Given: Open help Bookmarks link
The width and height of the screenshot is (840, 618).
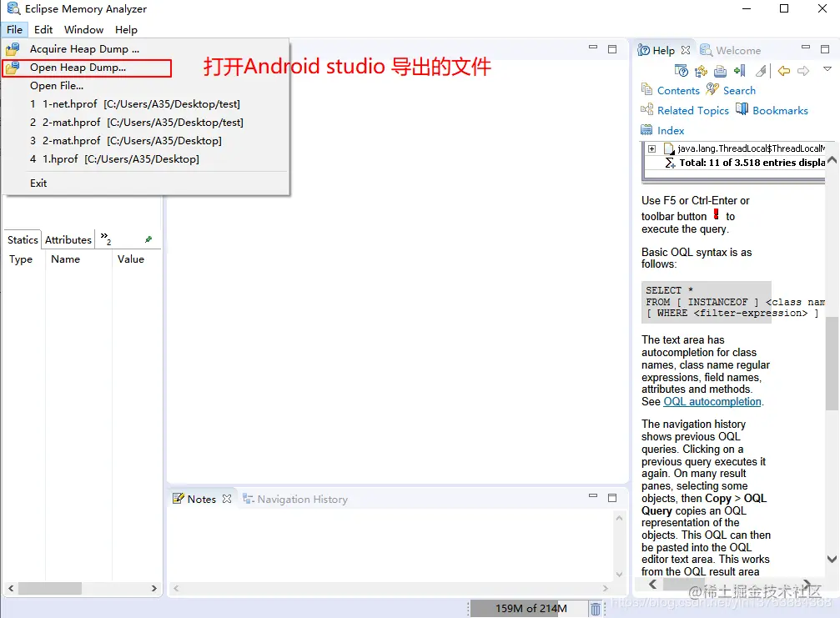Looking at the screenshot, I should point(780,110).
